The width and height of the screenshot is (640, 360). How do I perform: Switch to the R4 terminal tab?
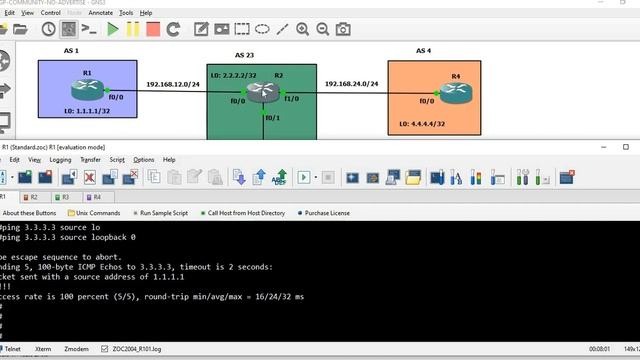[97, 198]
